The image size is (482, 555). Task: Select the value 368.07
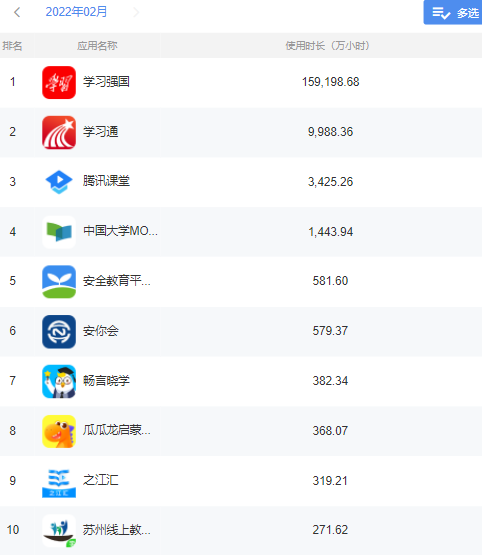point(330,431)
